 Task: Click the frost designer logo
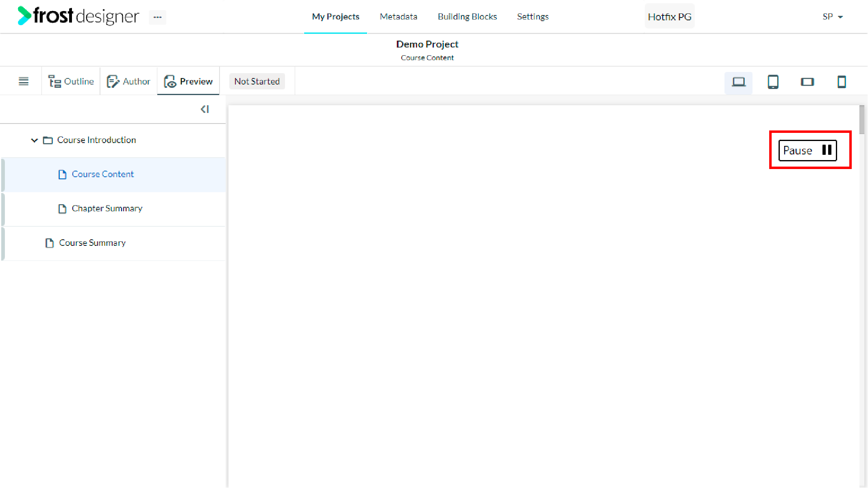(x=78, y=16)
